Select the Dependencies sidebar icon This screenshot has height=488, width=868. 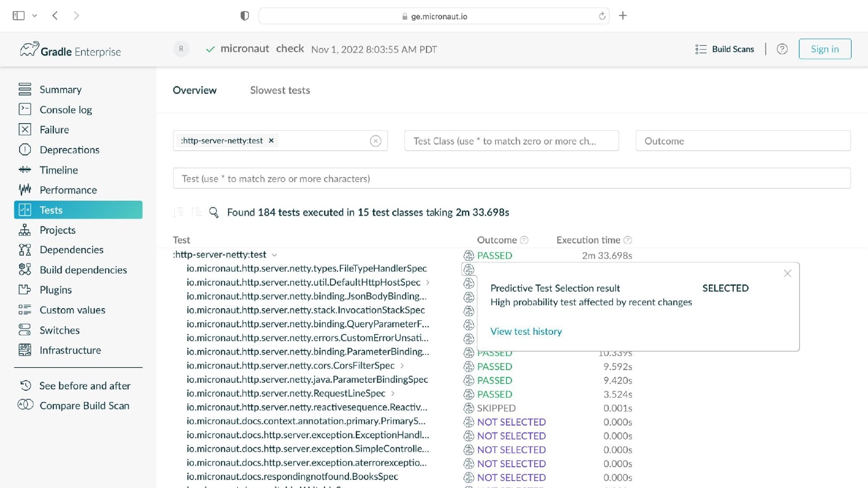coord(25,250)
